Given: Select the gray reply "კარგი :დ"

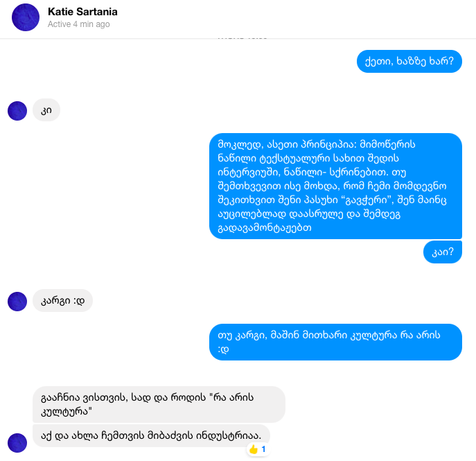Looking at the screenshot, I should coord(62,301).
